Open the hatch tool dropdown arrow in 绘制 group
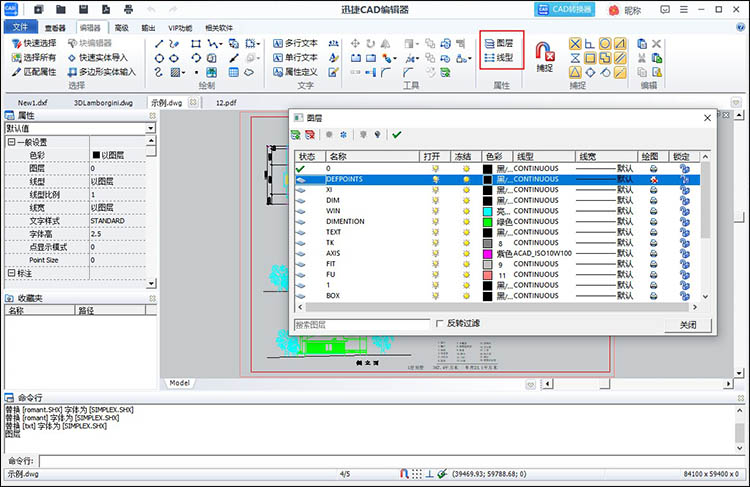Screen dimensions: 750x487 point(184,73)
